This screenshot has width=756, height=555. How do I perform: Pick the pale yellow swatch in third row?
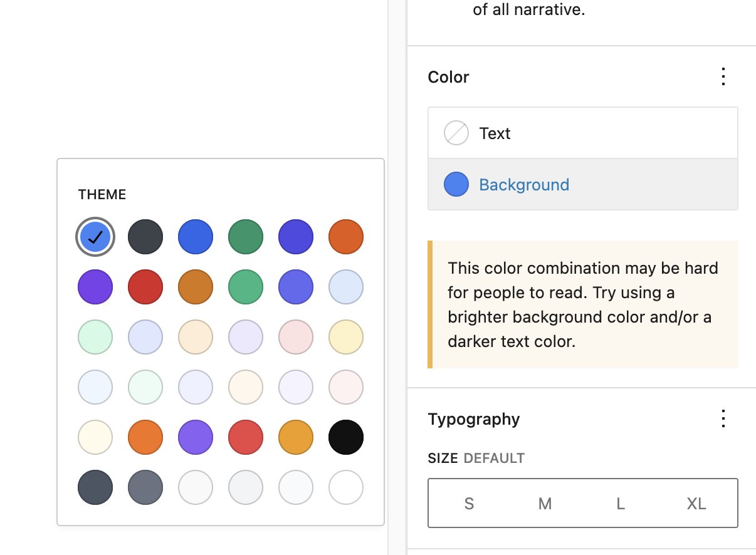[346, 337]
